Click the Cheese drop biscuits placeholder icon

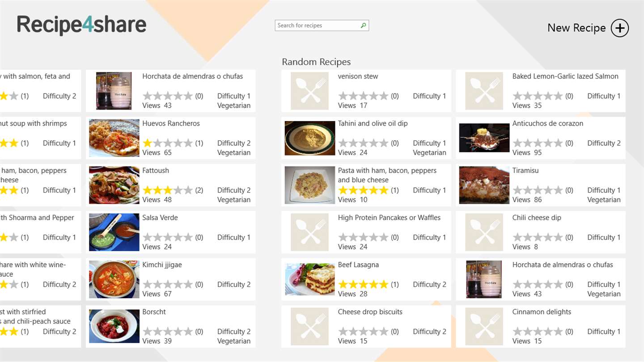[309, 327]
